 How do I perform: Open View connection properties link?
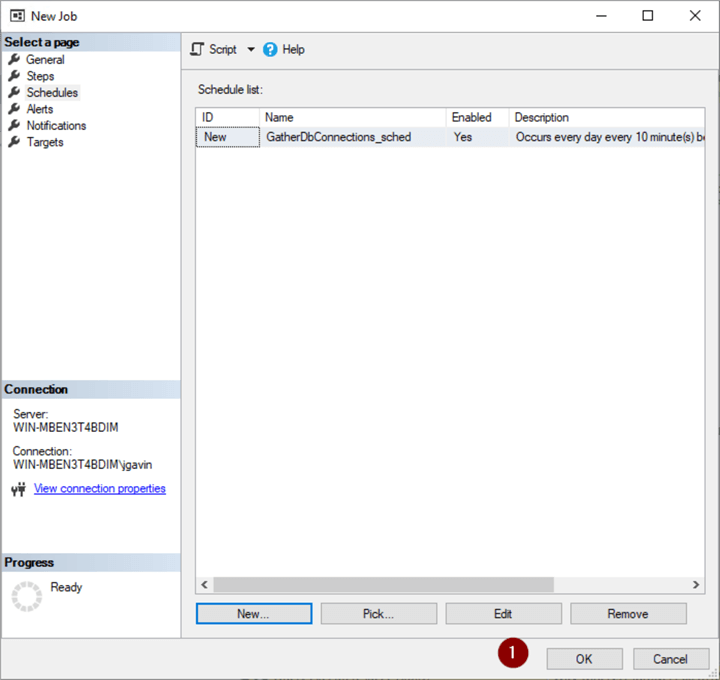pyautogui.click(x=100, y=489)
